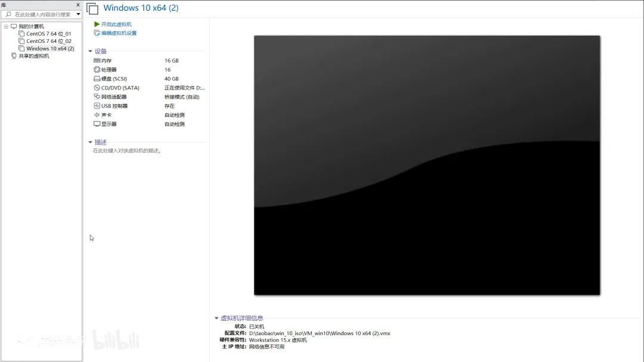Click the CD/DVD (SATA) device label
Image resolution: width=644 pixels, height=362 pixels.
pos(120,88)
